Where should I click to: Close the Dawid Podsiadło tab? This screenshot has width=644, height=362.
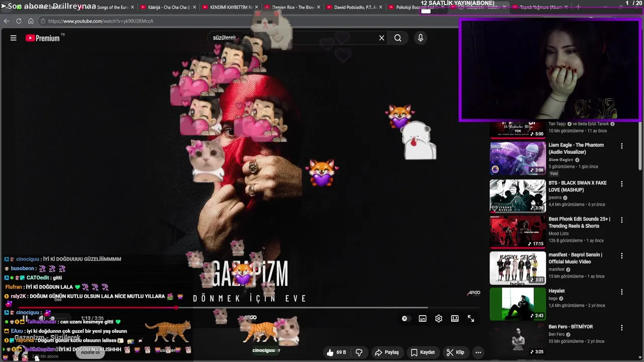(x=381, y=8)
